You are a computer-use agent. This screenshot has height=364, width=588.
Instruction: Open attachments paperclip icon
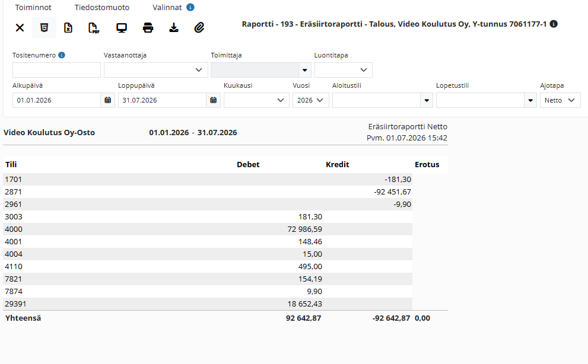(x=199, y=28)
